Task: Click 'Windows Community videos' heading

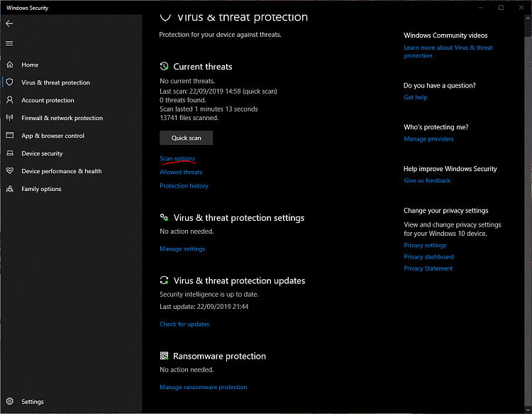Action: click(445, 36)
